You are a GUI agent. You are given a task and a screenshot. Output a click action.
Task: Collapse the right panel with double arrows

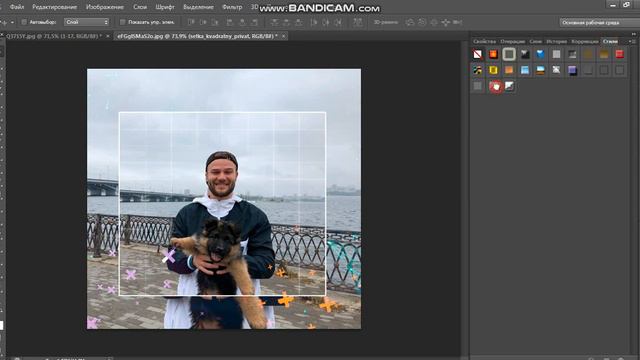coord(633,34)
